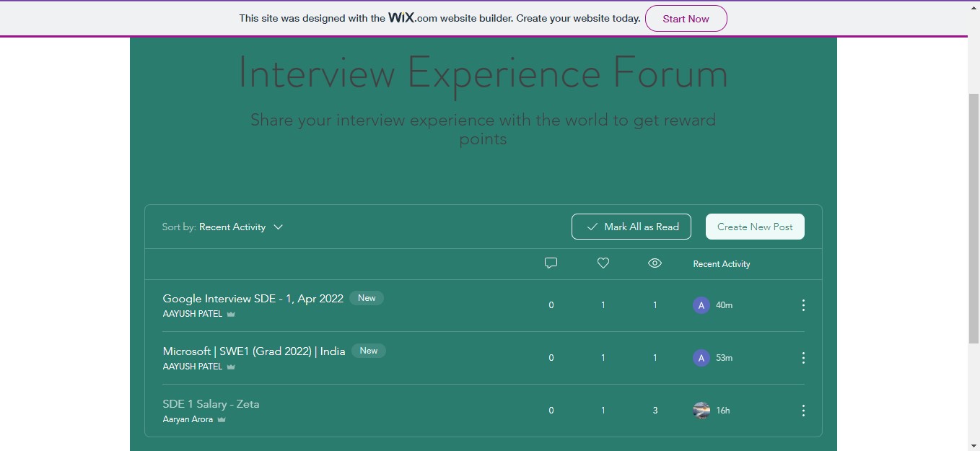The image size is (980, 451).
Task: Click the Mark All as Read button
Action: click(631, 227)
